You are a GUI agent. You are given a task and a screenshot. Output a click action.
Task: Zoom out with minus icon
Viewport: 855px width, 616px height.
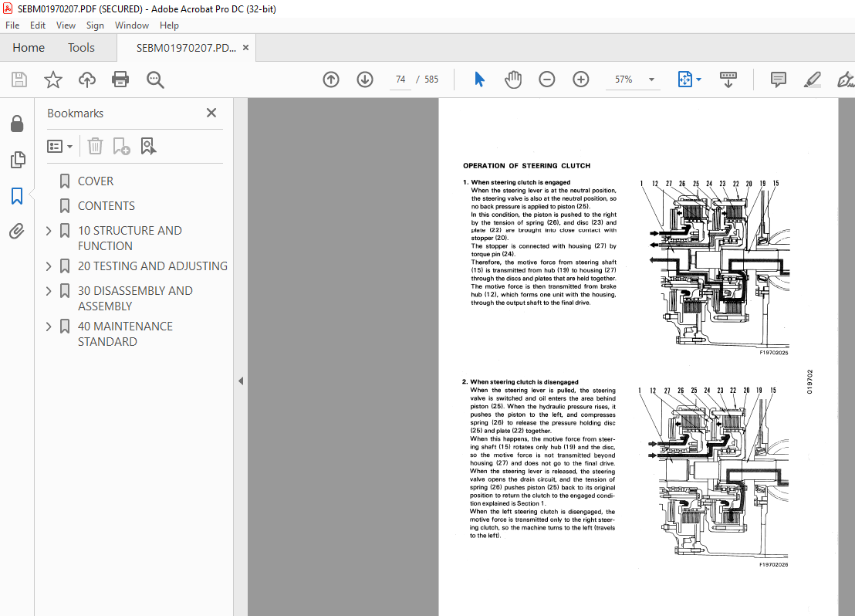click(x=546, y=80)
